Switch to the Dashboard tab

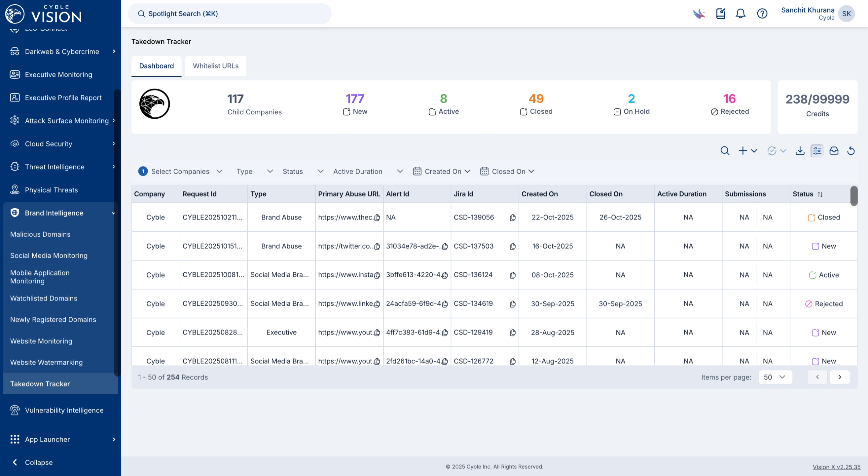click(x=156, y=66)
